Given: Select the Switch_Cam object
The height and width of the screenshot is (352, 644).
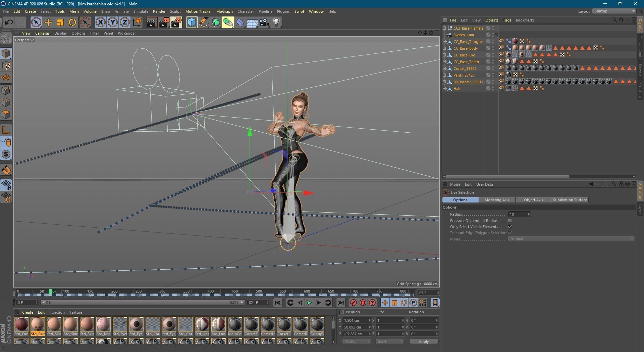Looking at the screenshot, I should point(464,35).
